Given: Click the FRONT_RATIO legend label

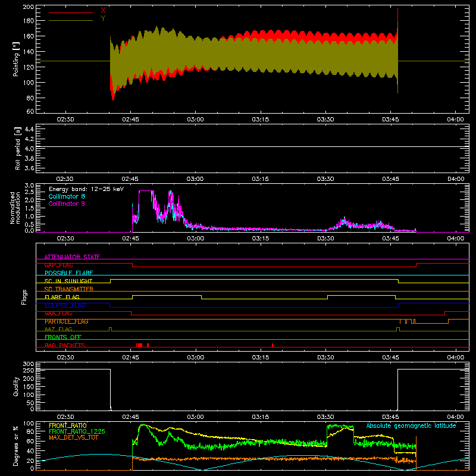Looking at the screenshot, I should click(x=68, y=425).
